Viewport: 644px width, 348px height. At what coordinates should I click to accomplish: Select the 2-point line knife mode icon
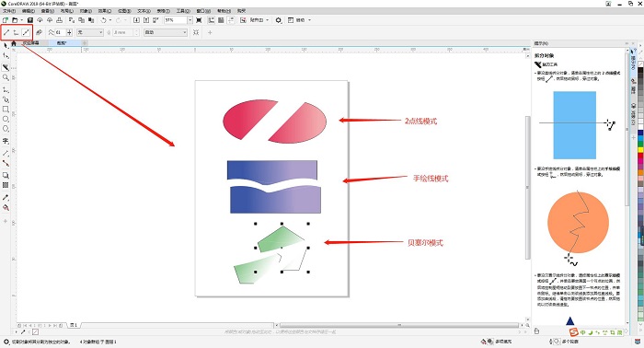point(6,32)
